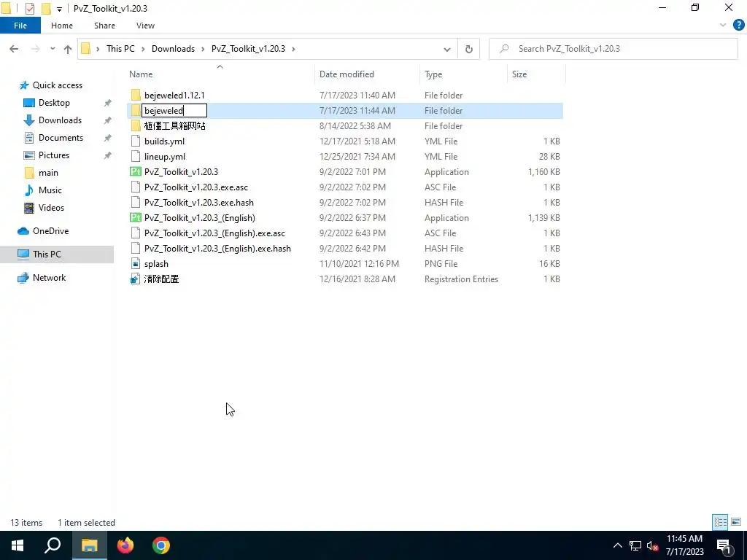
Task: Open Downloads in the navigation pane
Action: click(x=60, y=120)
